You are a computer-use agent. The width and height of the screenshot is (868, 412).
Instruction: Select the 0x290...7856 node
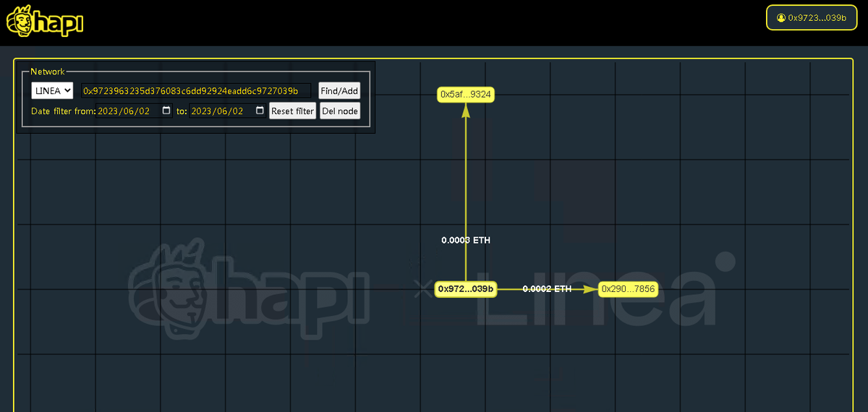628,289
